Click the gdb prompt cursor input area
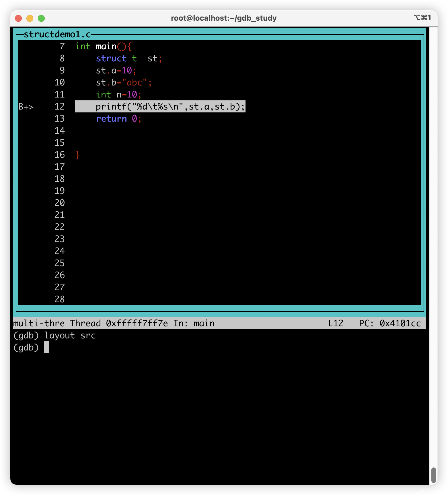This screenshot has height=495, width=448. [47, 348]
